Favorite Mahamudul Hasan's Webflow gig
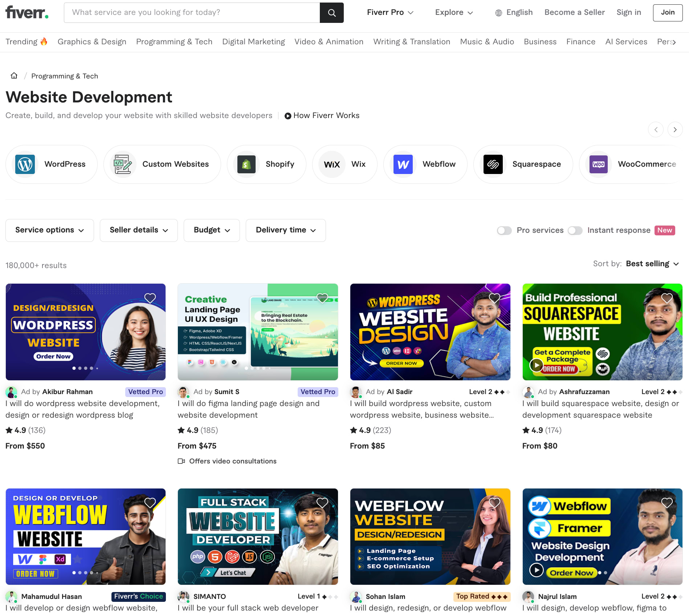This screenshot has height=616, width=689. pos(150,503)
